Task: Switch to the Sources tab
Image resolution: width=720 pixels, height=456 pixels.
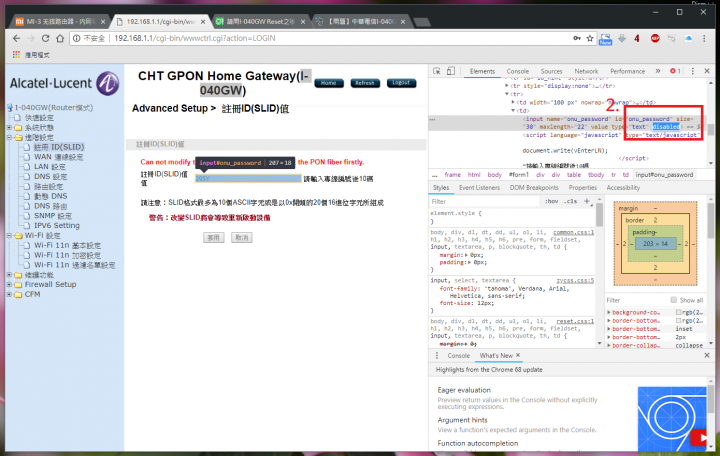Action: point(551,71)
